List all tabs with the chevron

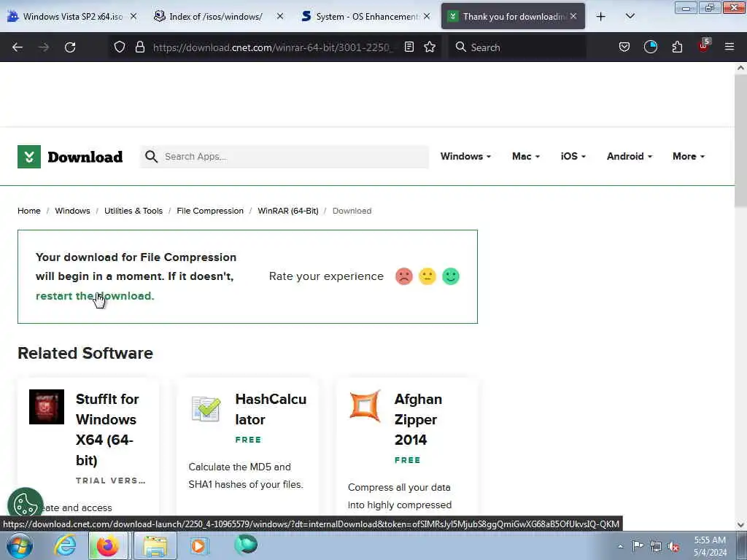click(x=630, y=16)
